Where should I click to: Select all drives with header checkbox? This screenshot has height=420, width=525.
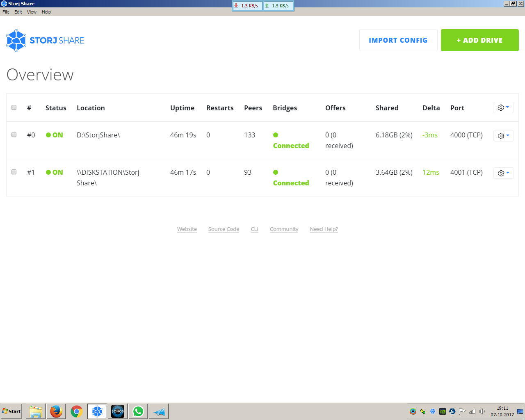click(14, 107)
